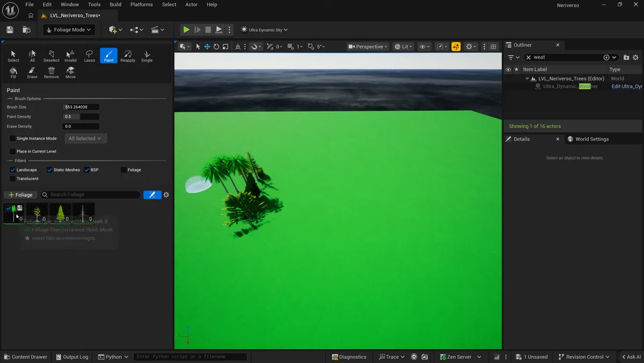Viewport: 644px width, 363px height.
Task: Open the Revision Control dropdown
Action: point(584,357)
